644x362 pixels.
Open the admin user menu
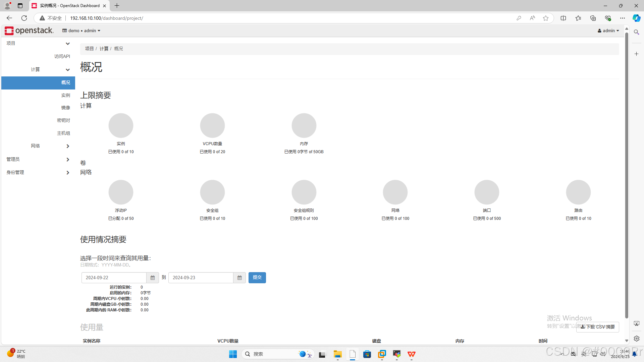tap(608, 31)
